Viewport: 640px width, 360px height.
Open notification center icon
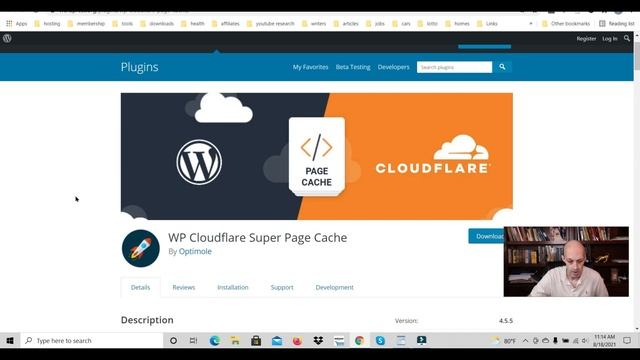(627, 340)
